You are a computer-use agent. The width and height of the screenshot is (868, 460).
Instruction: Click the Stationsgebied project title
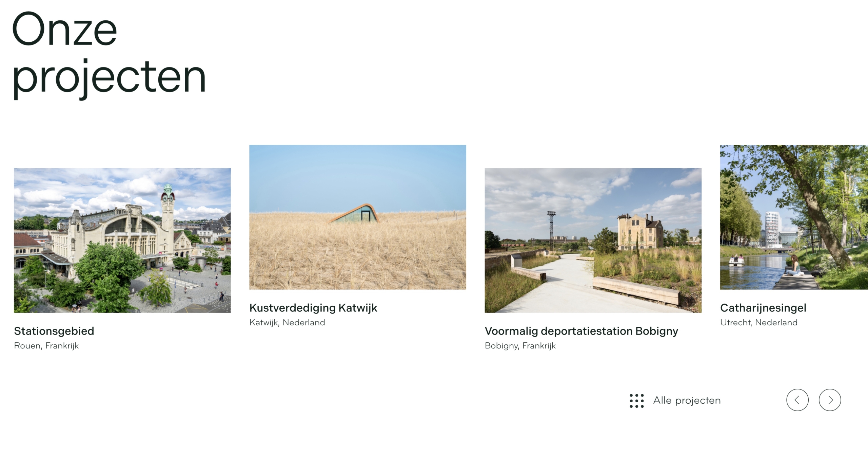click(x=54, y=331)
